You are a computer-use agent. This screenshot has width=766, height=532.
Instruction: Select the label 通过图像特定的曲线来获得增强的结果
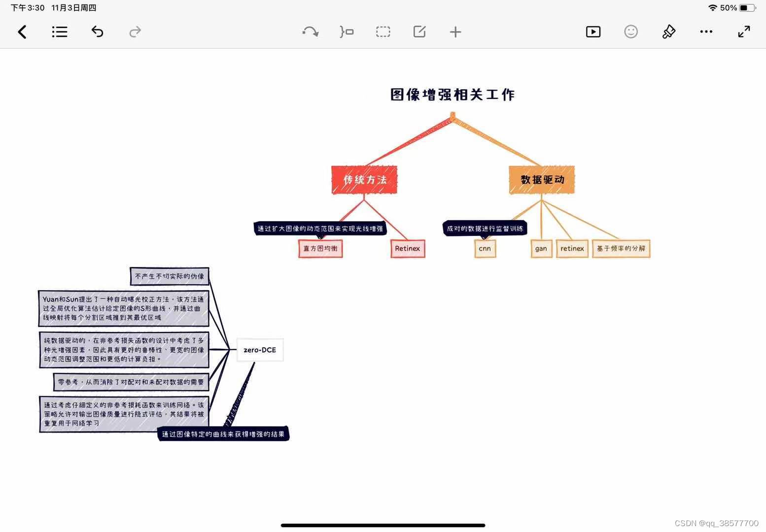223,434
